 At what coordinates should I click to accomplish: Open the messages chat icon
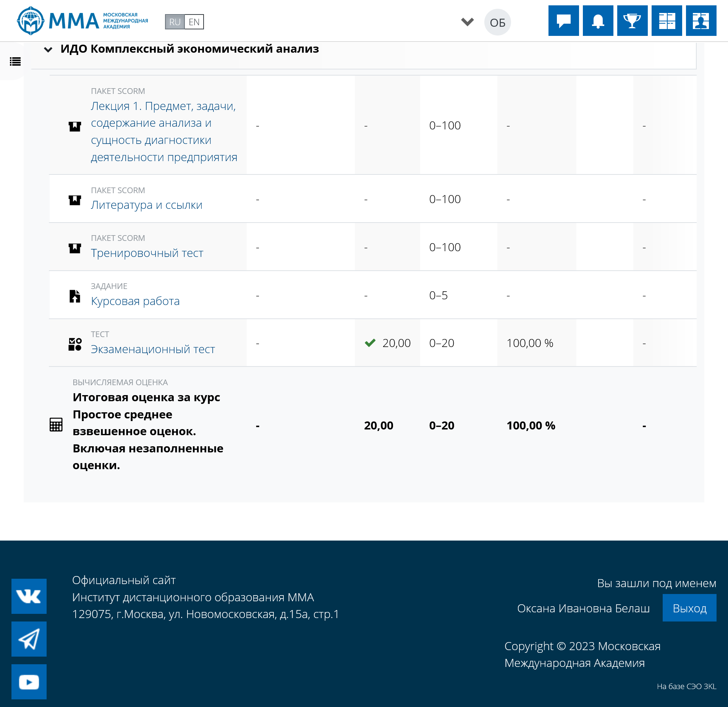point(563,21)
